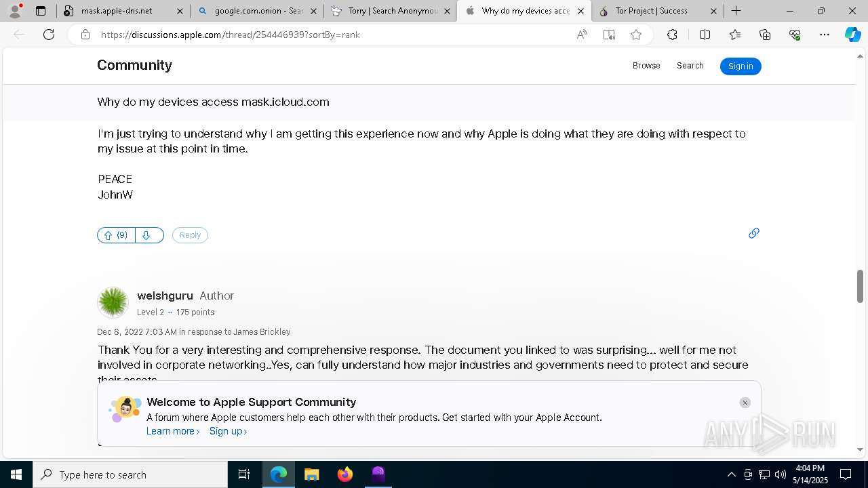Viewport: 868px width, 488px height.
Task: Refresh the page with the reload icon
Action: tap(49, 35)
